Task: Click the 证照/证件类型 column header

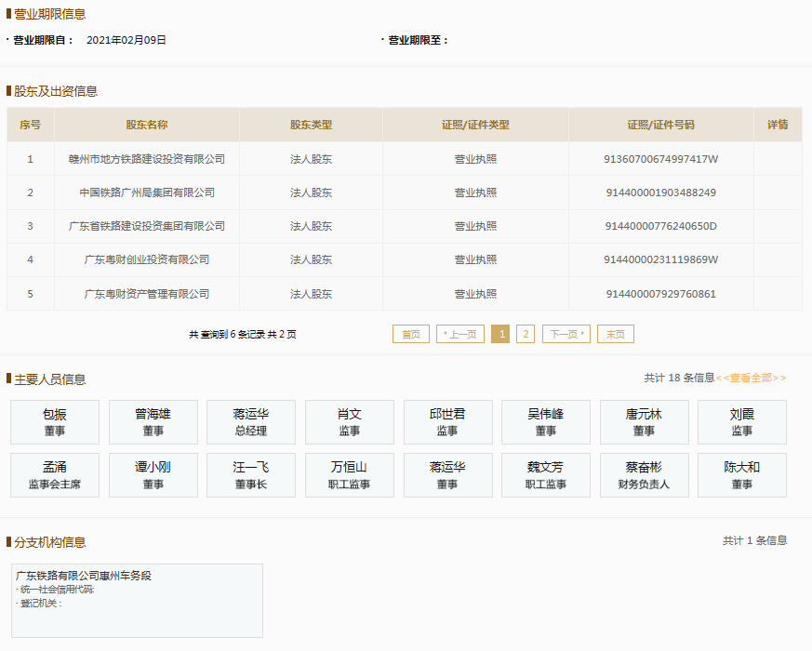Action: pyautogui.click(x=475, y=125)
